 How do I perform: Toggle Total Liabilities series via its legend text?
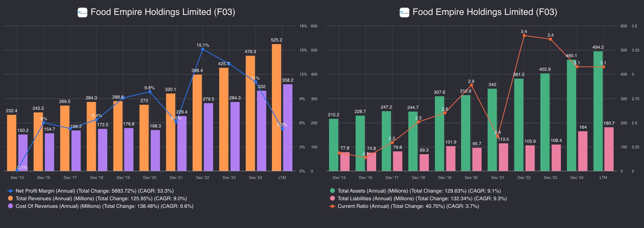pyautogui.click(x=422, y=199)
